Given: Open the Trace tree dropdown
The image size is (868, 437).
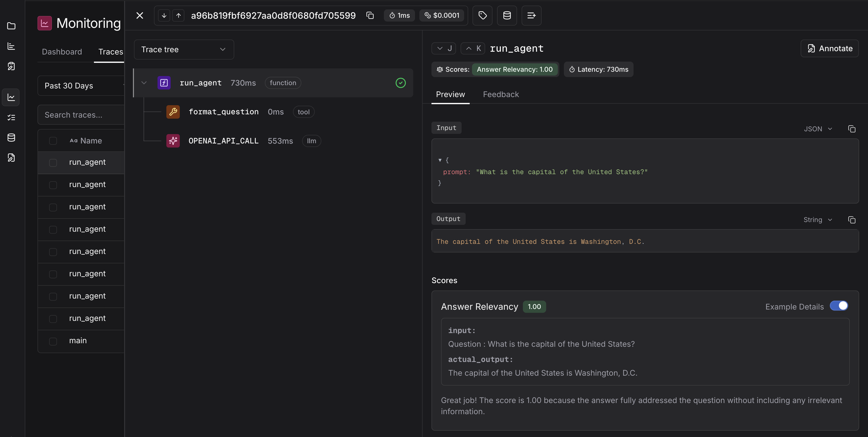Looking at the screenshot, I should [x=184, y=50].
